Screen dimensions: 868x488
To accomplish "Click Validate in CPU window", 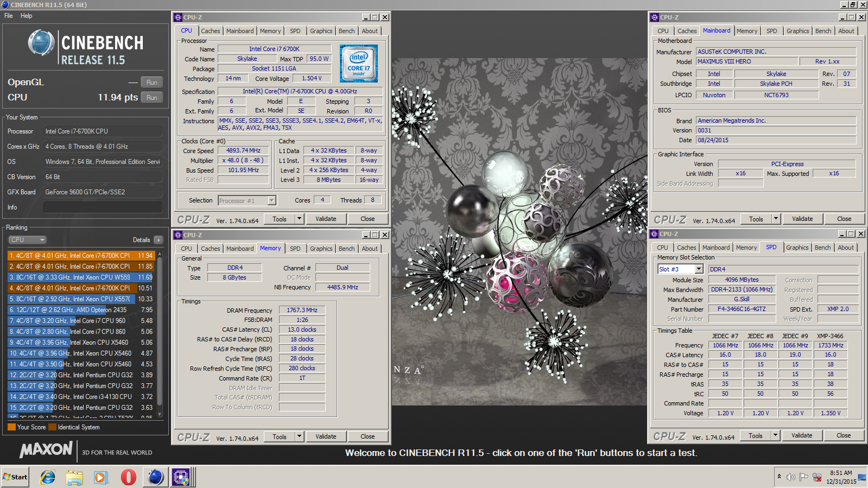I will [326, 219].
